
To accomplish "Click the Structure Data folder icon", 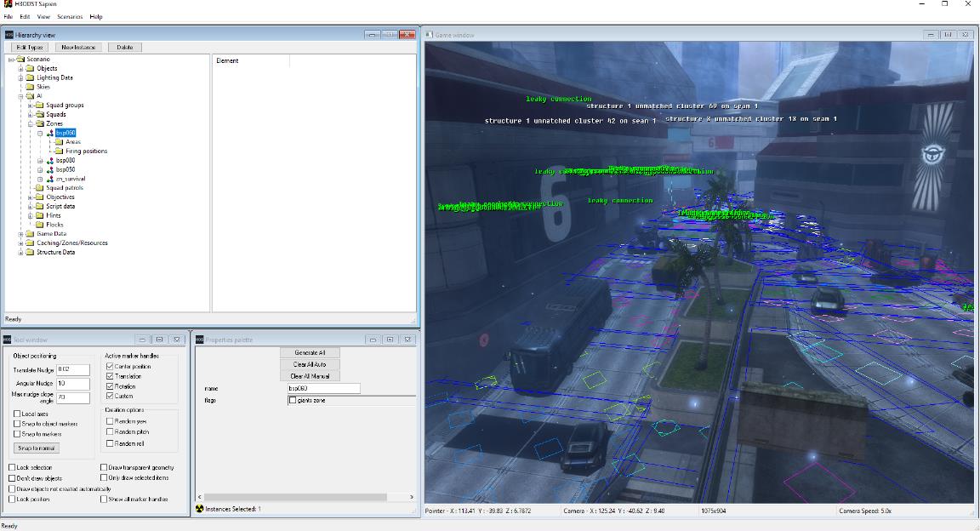I will click(30, 252).
